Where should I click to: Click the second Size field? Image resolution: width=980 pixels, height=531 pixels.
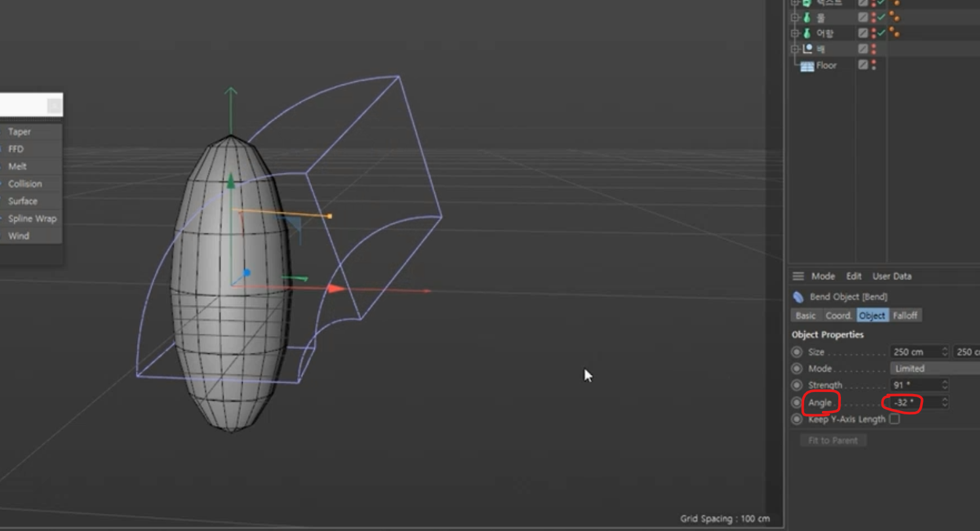click(966, 352)
